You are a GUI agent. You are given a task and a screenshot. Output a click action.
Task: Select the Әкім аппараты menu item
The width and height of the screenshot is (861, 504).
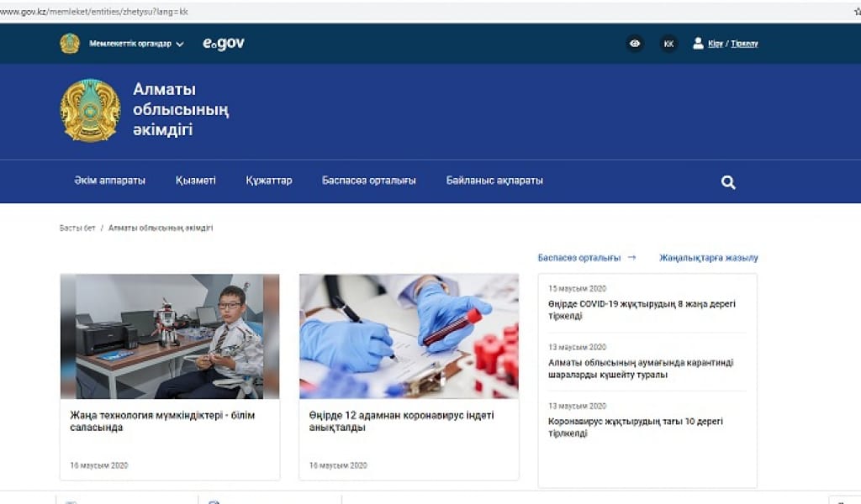111,180
